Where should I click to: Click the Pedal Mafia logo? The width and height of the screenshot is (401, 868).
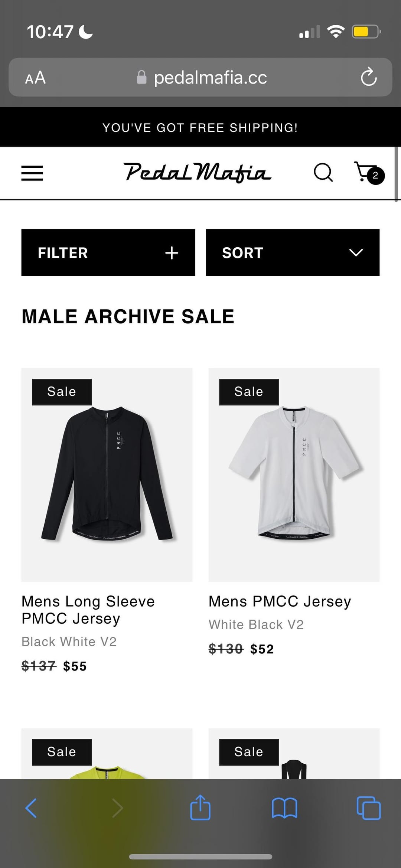pos(197,173)
